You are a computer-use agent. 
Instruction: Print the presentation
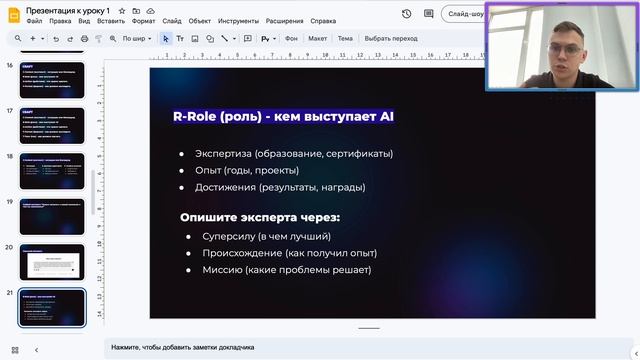pos(84,39)
